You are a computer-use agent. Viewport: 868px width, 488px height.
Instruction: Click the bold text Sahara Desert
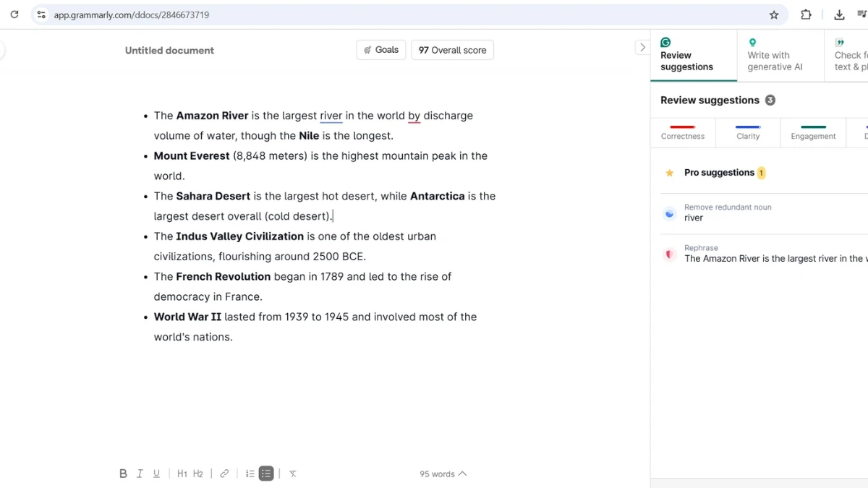(x=213, y=196)
